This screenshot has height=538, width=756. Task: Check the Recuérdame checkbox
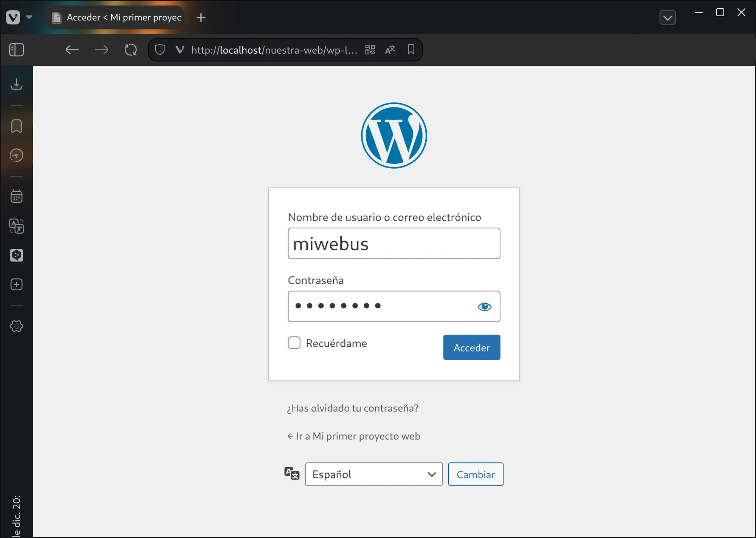click(294, 343)
